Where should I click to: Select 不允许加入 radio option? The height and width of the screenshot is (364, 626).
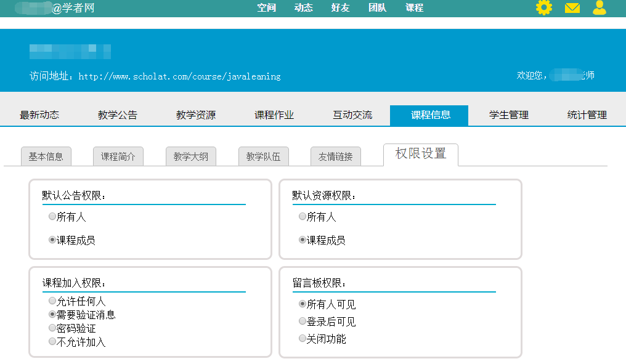click(52, 342)
